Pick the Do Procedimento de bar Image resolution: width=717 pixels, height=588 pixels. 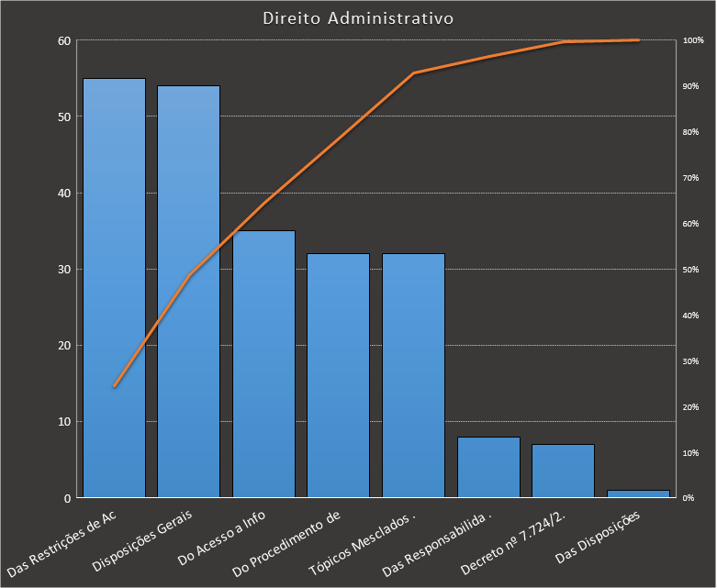(x=338, y=375)
